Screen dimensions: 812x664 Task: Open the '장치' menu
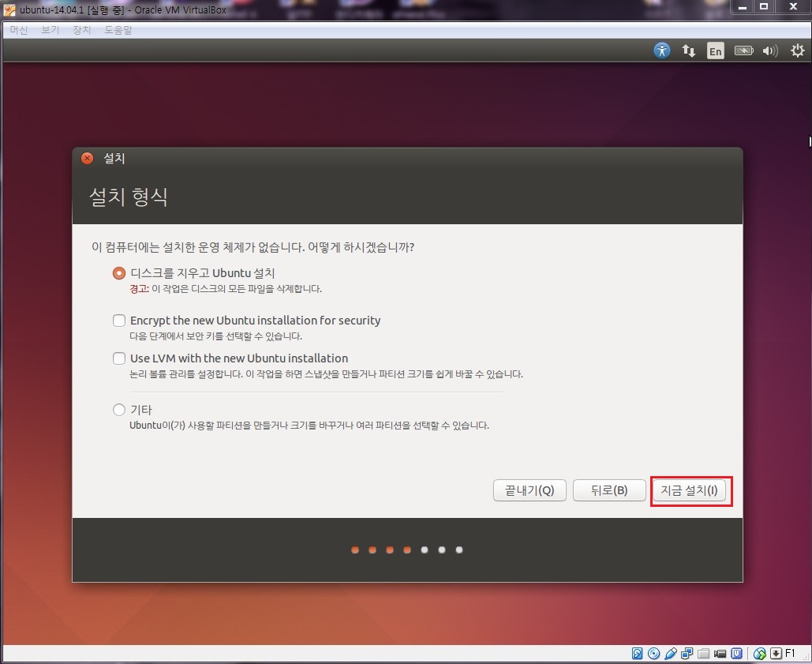[82, 30]
